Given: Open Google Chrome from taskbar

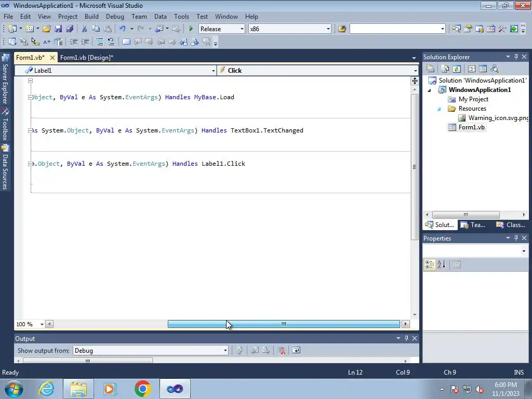Looking at the screenshot, I should click(142, 389).
